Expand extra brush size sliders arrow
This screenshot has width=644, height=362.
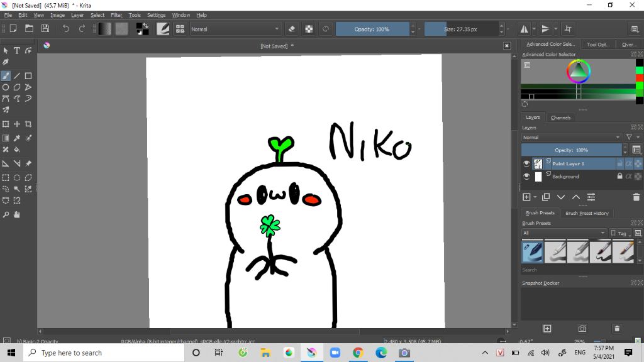[508, 29]
